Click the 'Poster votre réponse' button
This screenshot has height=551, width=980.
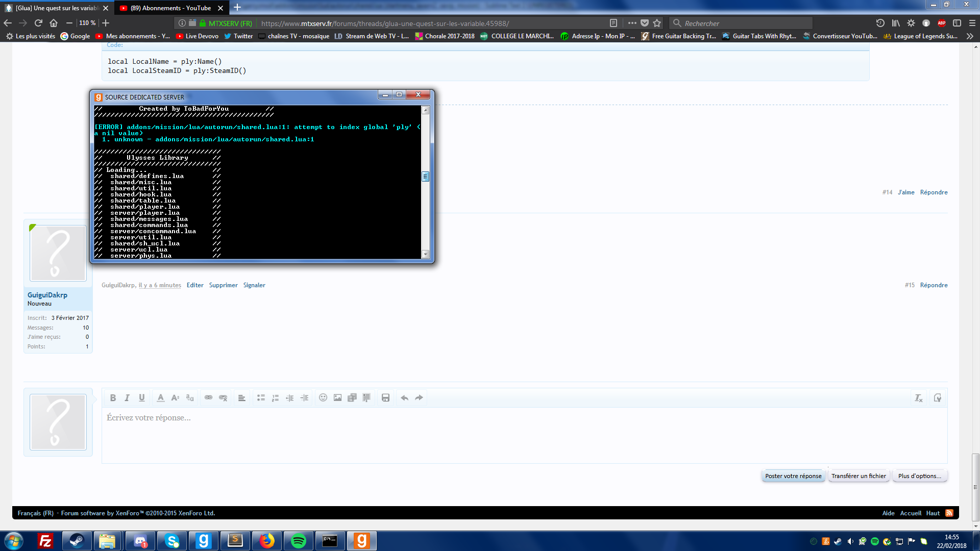pos(793,475)
